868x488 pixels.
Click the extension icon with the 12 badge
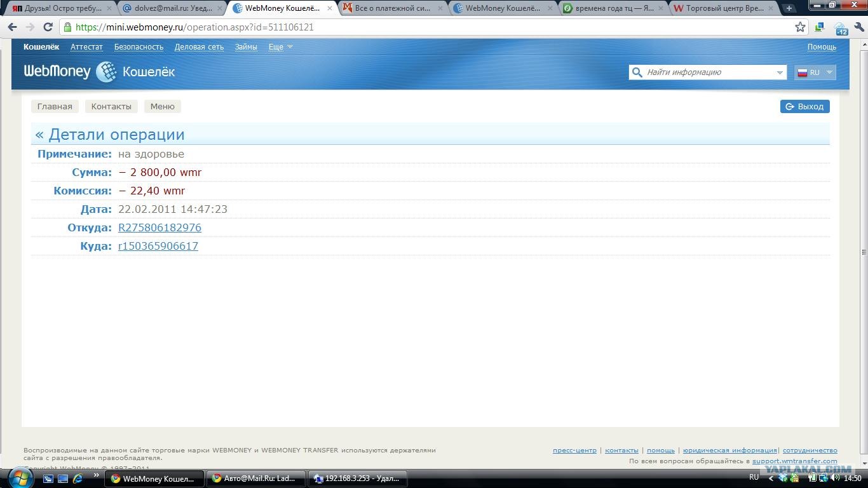tap(841, 28)
